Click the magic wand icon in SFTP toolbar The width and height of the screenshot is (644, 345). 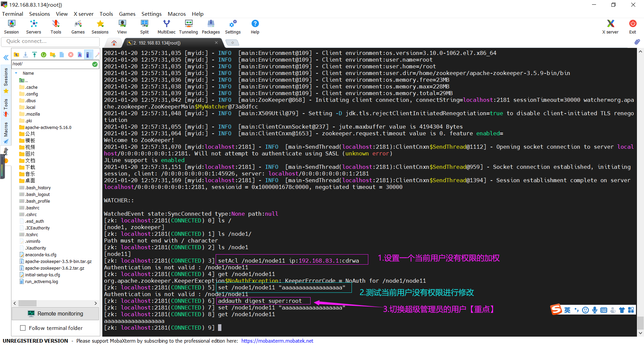tap(97, 55)
